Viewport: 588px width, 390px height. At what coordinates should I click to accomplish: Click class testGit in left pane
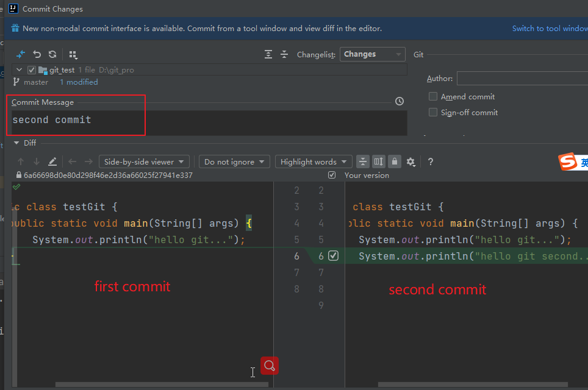pyautogui.click(x=66, y=207)
